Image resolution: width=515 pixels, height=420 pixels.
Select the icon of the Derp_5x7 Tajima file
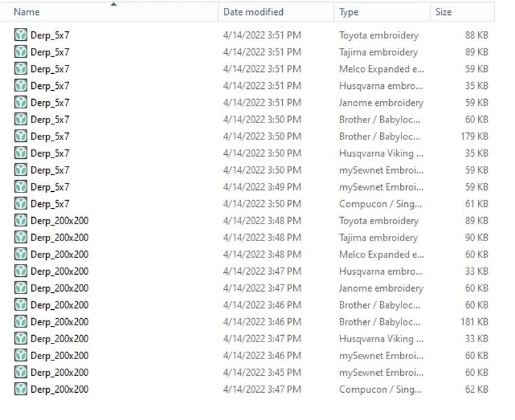pos(21,52)
